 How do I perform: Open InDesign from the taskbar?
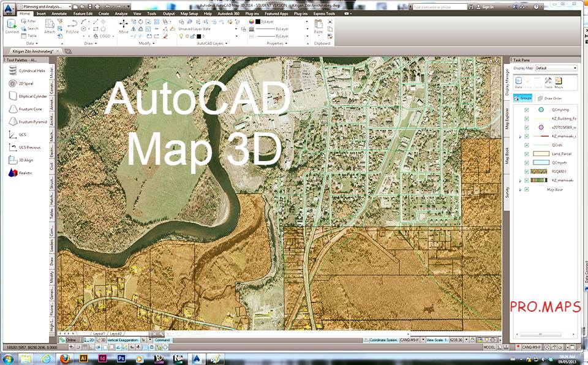102,359
